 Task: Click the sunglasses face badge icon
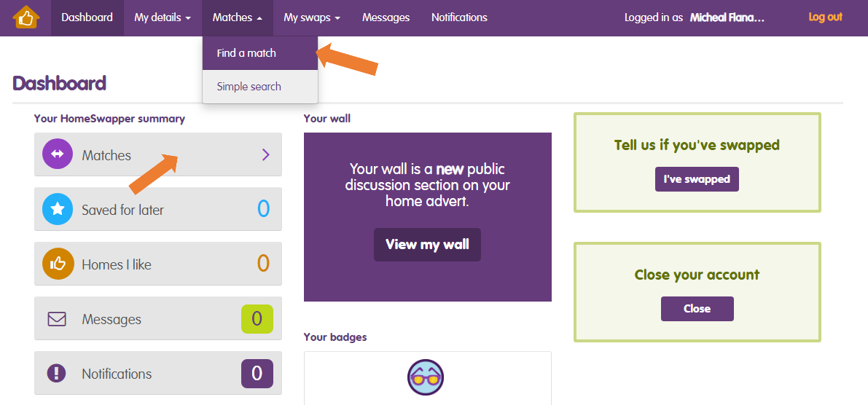click(x=426, y=377)
